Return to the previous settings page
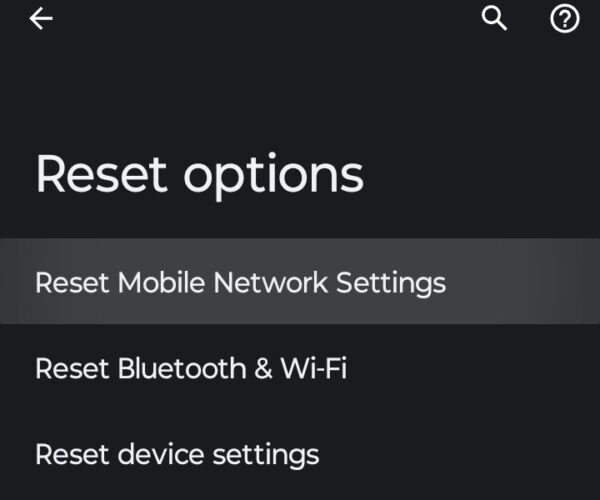This screenshot has height=500, width=600. pos(41,19)
